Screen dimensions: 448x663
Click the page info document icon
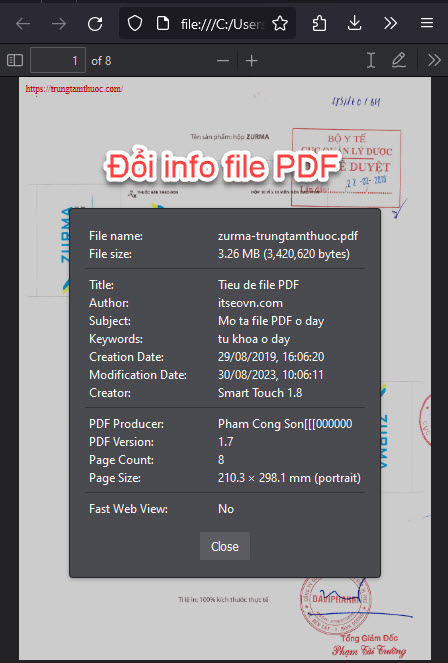point(163,24)
